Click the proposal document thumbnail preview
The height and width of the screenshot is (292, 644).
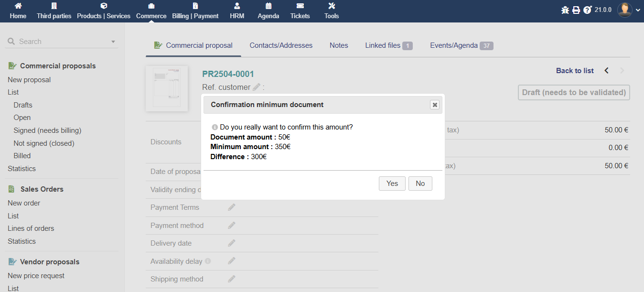pyautogui.click(x=167, y=88)
